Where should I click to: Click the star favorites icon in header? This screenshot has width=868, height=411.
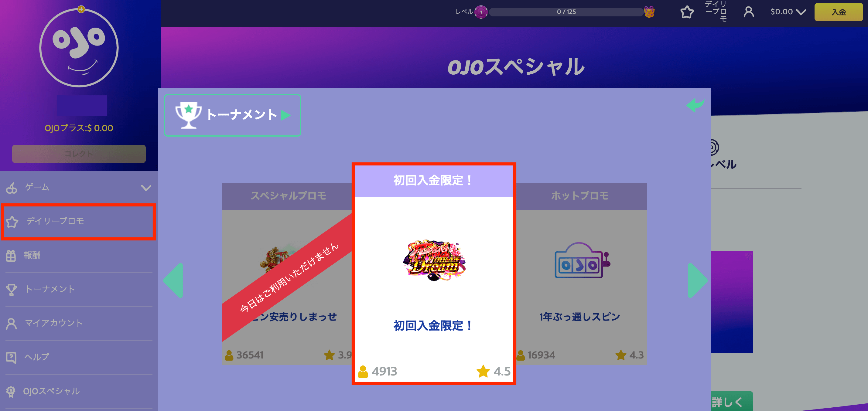point(687,12)
